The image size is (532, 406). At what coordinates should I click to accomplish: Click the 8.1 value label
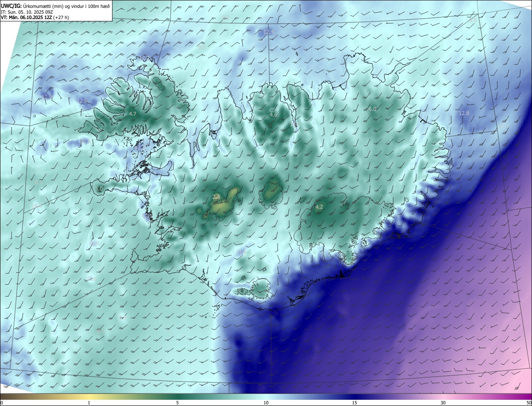pos(39,182)
